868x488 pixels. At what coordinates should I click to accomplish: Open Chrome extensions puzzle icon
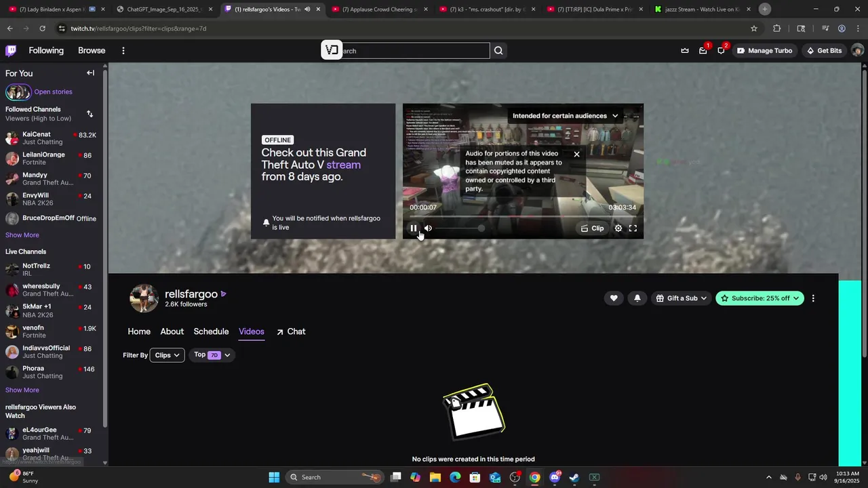coord(776,28)
